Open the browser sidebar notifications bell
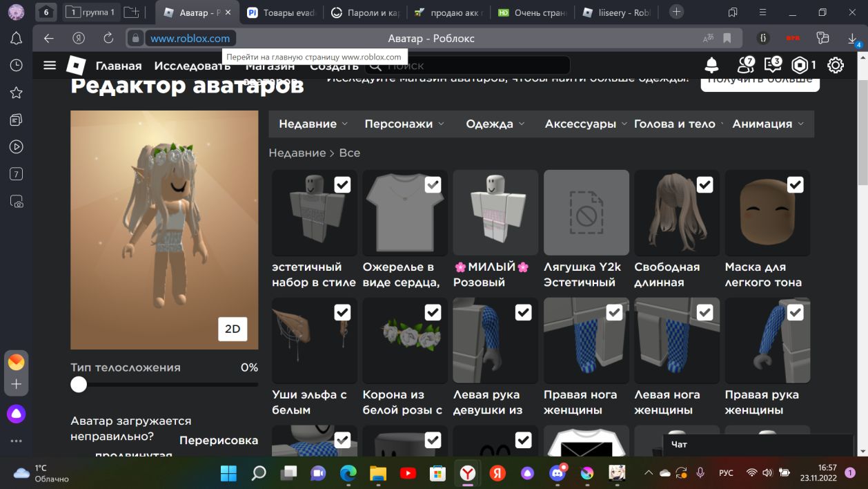This screenshot has height=489, width=868. (17, 39)
